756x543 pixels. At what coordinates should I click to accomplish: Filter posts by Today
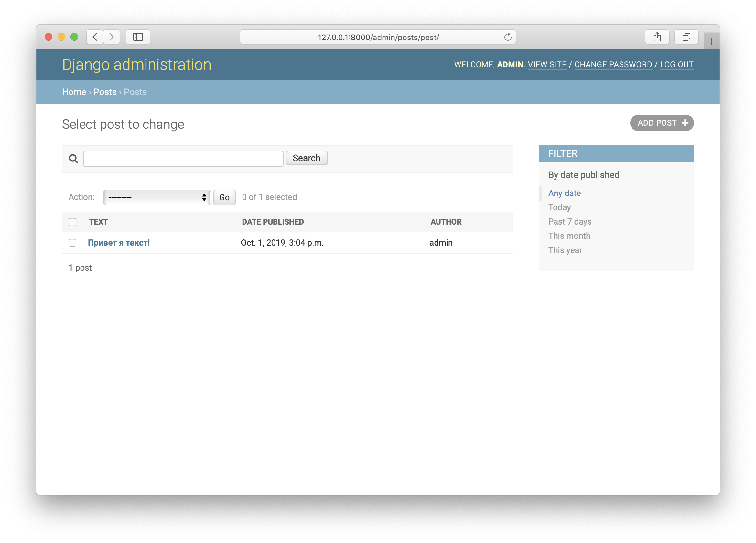click(x=559, y=207)
